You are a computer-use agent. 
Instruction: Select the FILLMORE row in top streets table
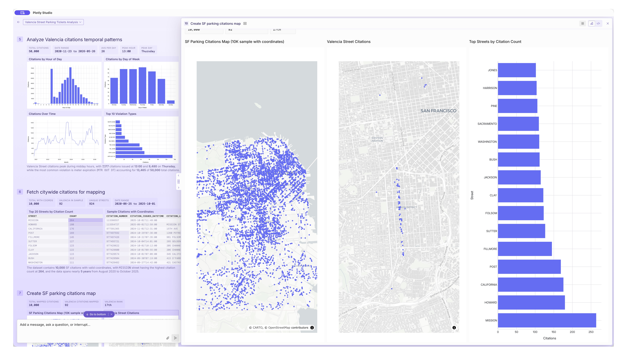pos(65,237)
